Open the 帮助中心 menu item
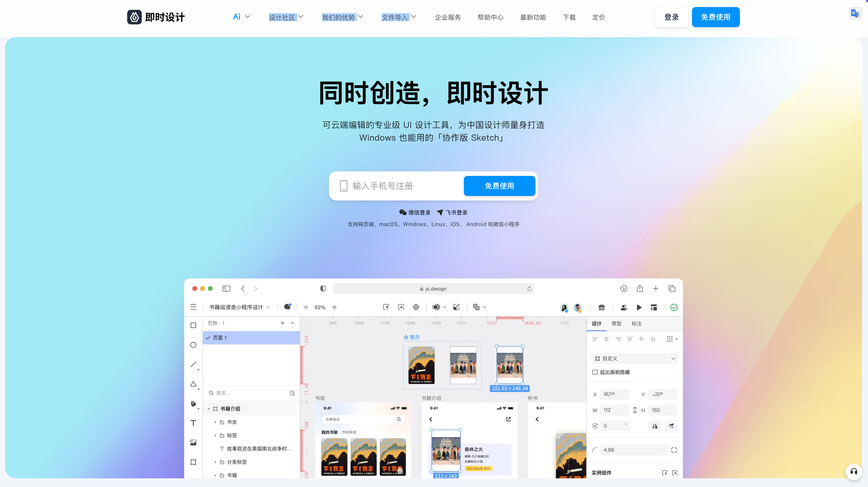Viewport: 868px width, 487px height. click(x=491, y=17)
